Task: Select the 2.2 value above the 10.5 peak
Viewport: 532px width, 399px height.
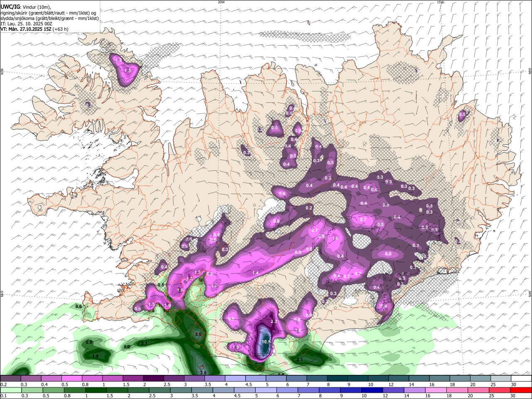Action: click(273, 322)
